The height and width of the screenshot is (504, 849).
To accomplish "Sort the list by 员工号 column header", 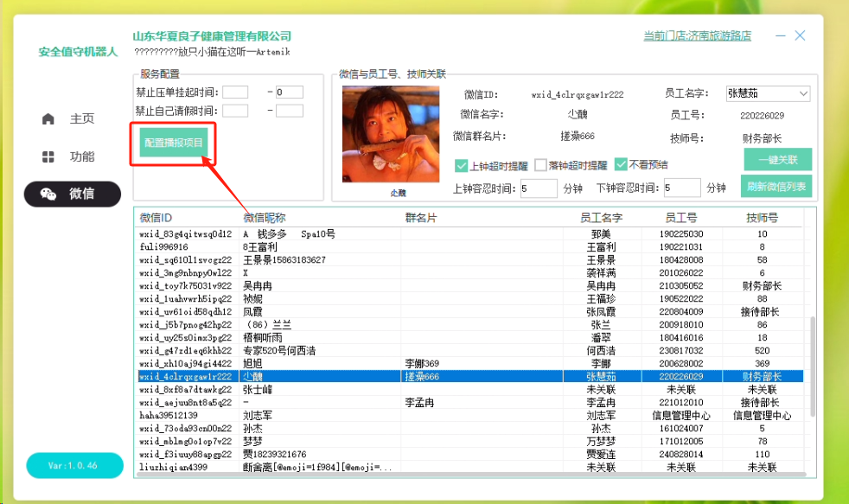I will click(681, 218).
